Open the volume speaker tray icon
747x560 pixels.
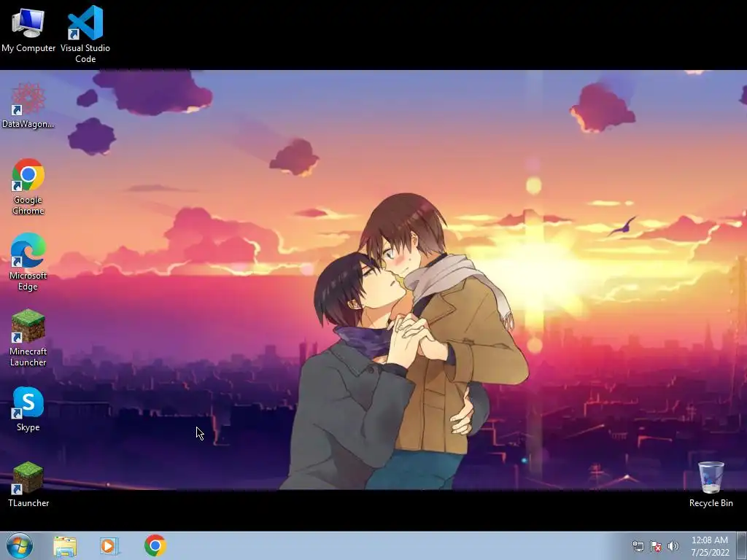[673, 546]
